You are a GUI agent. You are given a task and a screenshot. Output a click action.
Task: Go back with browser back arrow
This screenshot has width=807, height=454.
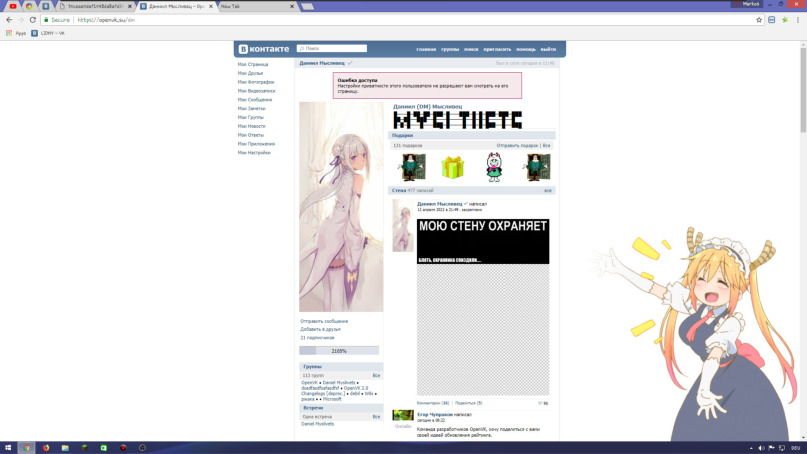pos(9,20)
